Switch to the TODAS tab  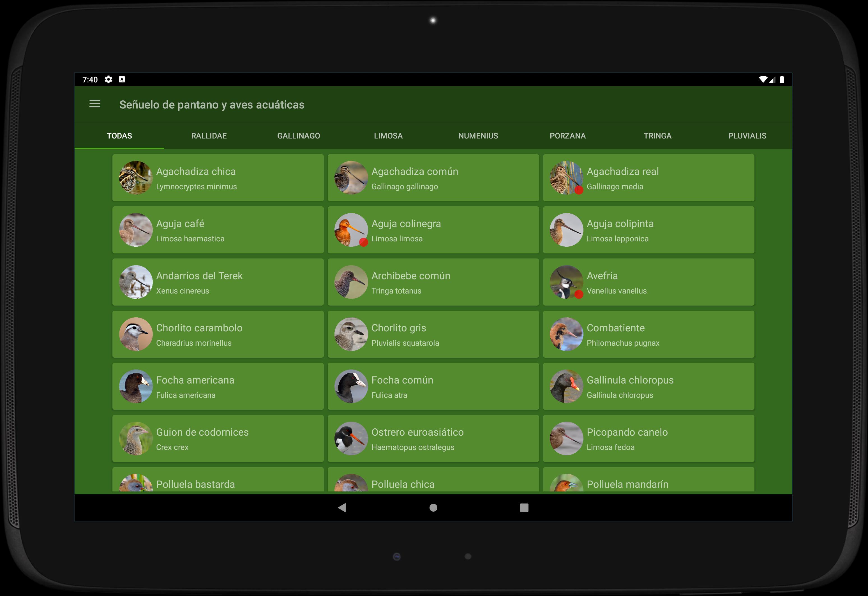pos(119,136)
